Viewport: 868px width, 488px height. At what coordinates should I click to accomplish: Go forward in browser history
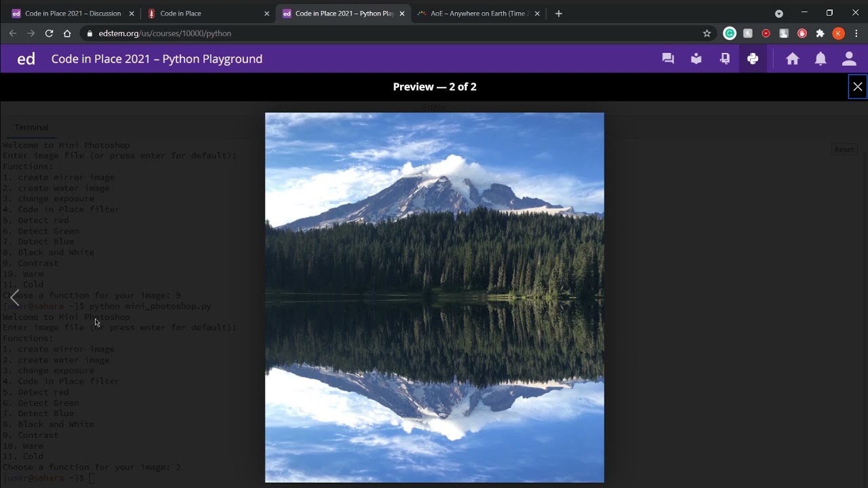coord(31,33)
